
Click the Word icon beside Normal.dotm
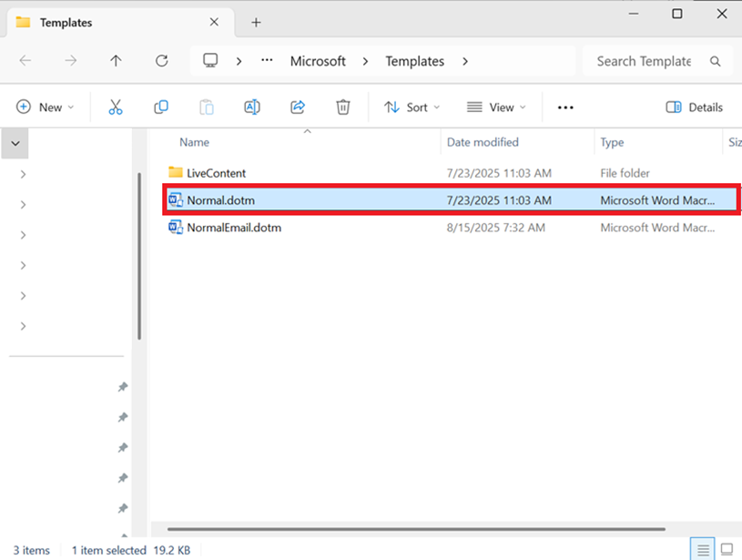pos(176,199)
